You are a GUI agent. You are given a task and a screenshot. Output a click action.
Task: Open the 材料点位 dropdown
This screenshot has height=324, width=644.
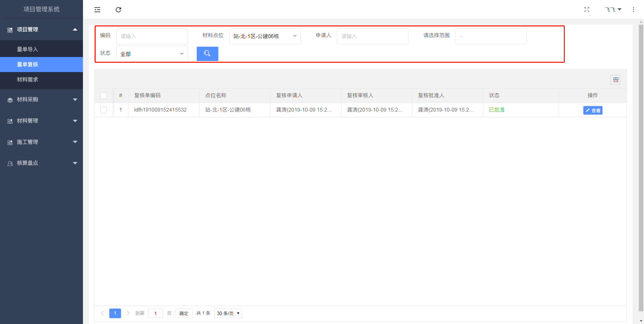tap(265, 36)
